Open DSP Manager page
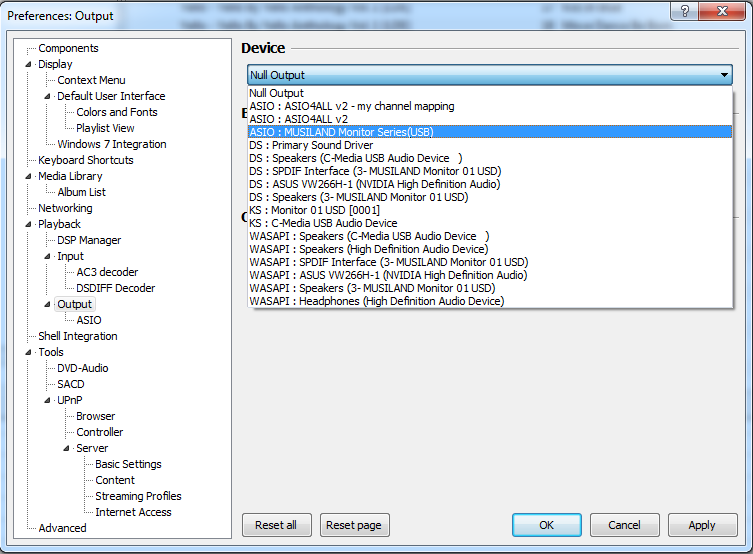Viewport: 753px width, 554px height. tap(89, 240)
